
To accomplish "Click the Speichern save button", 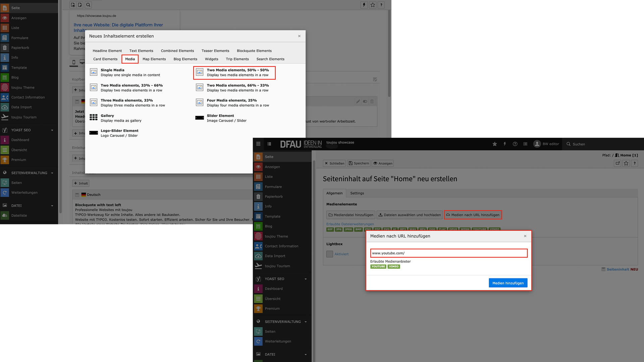I will coord(359,163).
